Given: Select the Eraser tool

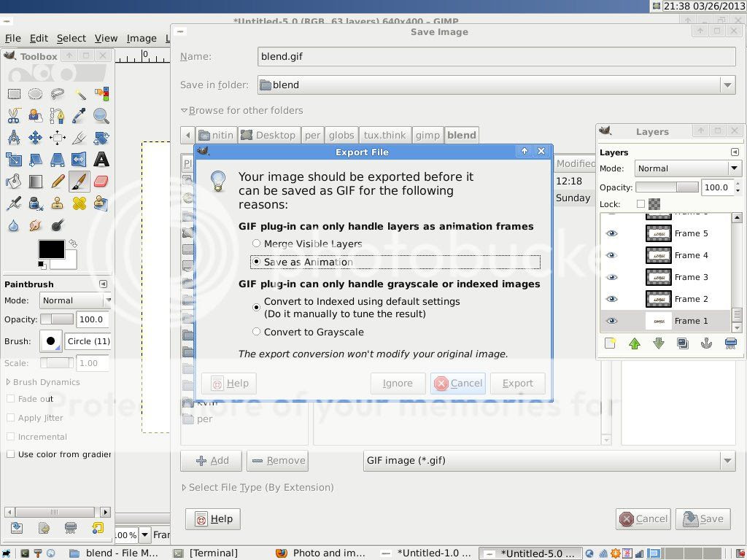Looking at the screenshot, I should click(x=101, y=181).
